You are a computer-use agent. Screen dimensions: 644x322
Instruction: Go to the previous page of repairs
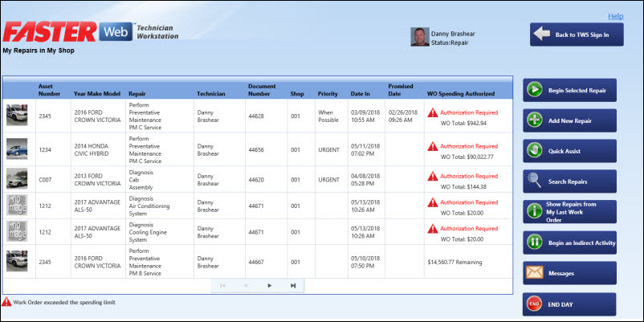(246, 285)
